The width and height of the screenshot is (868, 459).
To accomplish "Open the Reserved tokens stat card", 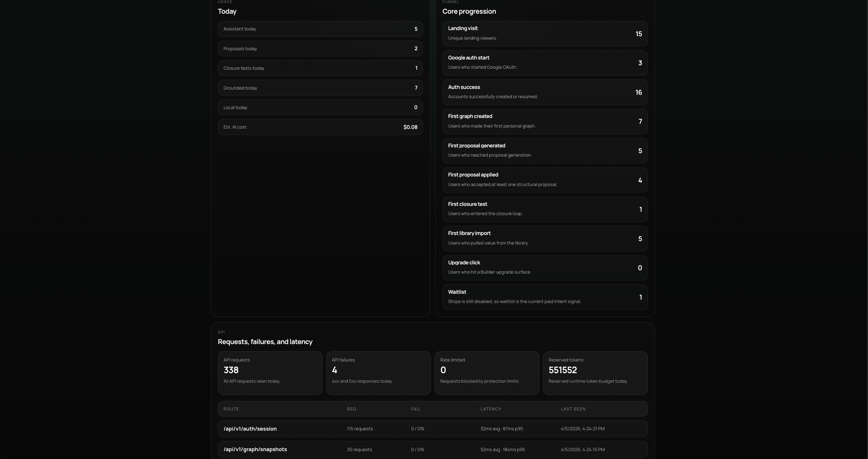I will point(595,373).
